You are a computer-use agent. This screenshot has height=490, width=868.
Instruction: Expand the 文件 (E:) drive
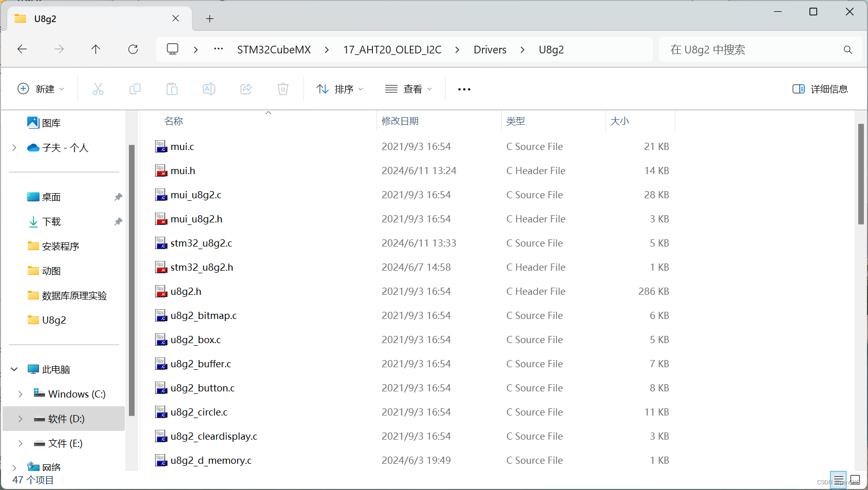(x=21, y=443)
